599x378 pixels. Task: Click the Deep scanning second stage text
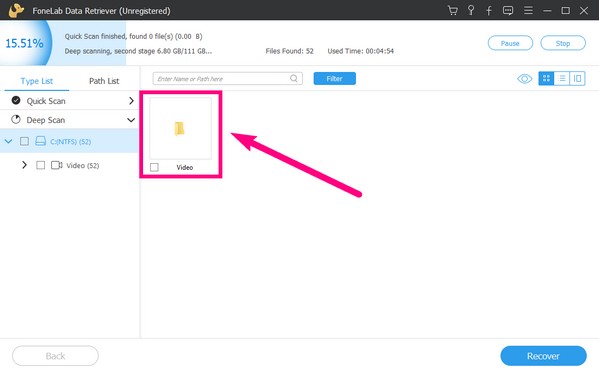coord(138,51)
